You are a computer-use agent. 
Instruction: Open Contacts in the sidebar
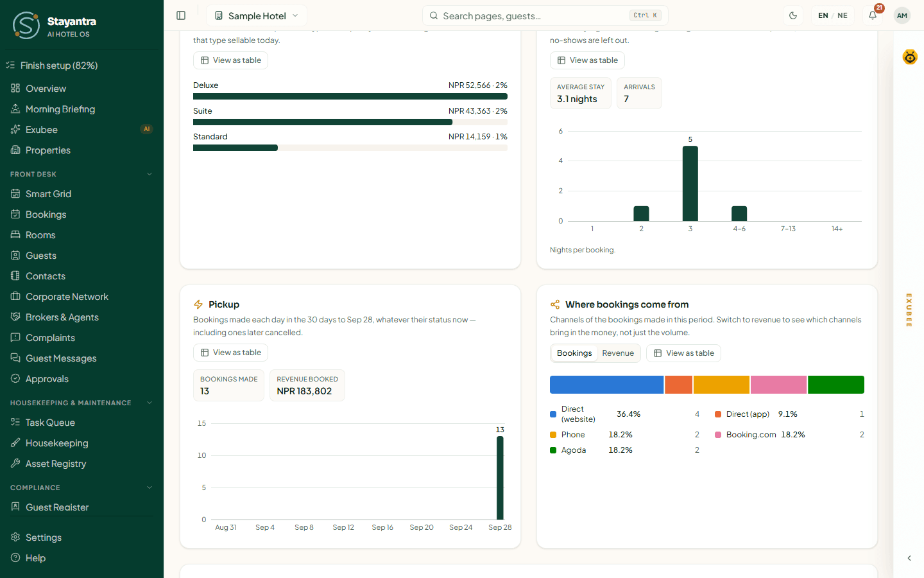click(x=81, y=276)
